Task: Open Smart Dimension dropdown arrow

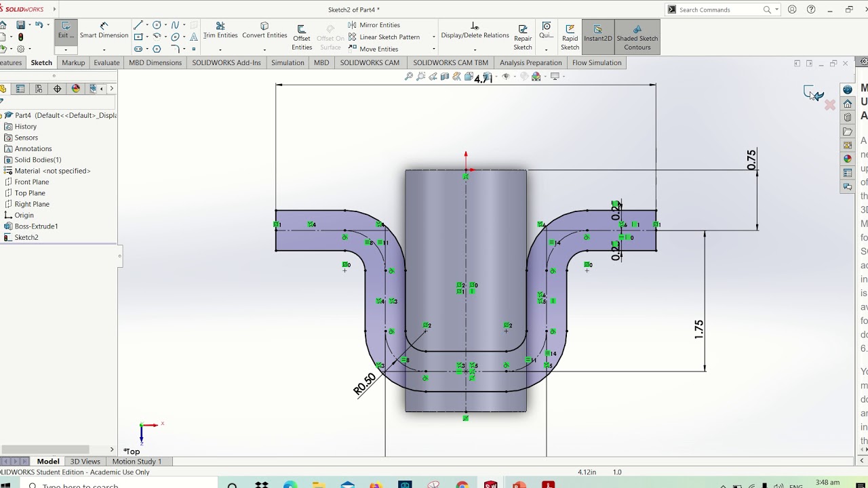Action: pyautogui.click(x=104, y=49)
